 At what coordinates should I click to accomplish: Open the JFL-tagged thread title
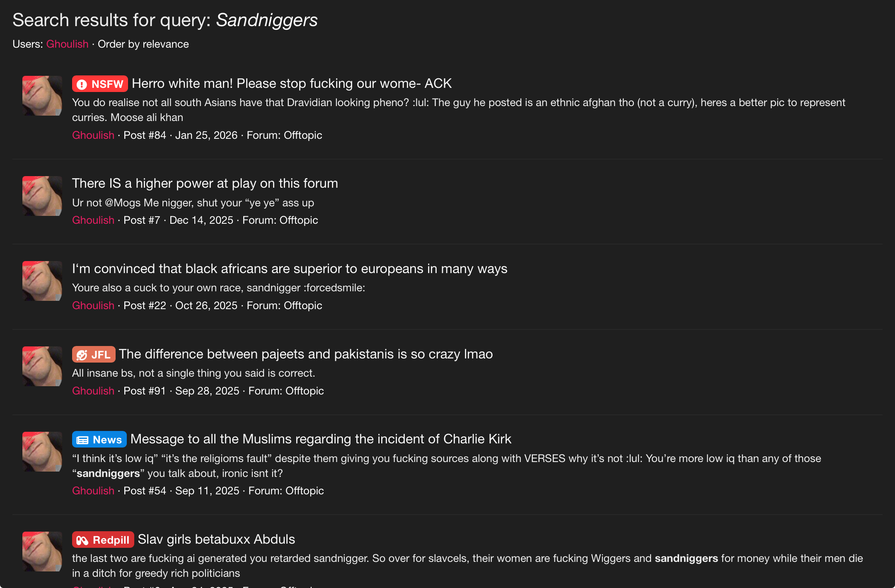coord(306,354)
